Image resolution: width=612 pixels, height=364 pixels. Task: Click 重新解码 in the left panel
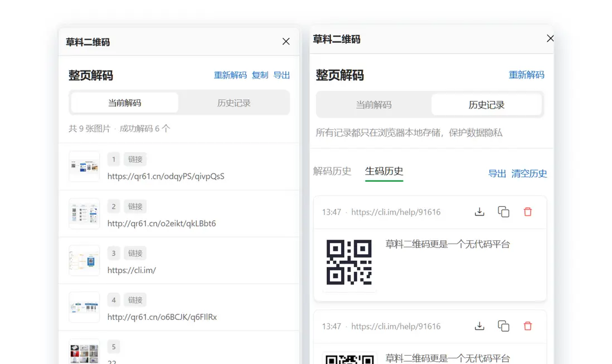(230, 75)
